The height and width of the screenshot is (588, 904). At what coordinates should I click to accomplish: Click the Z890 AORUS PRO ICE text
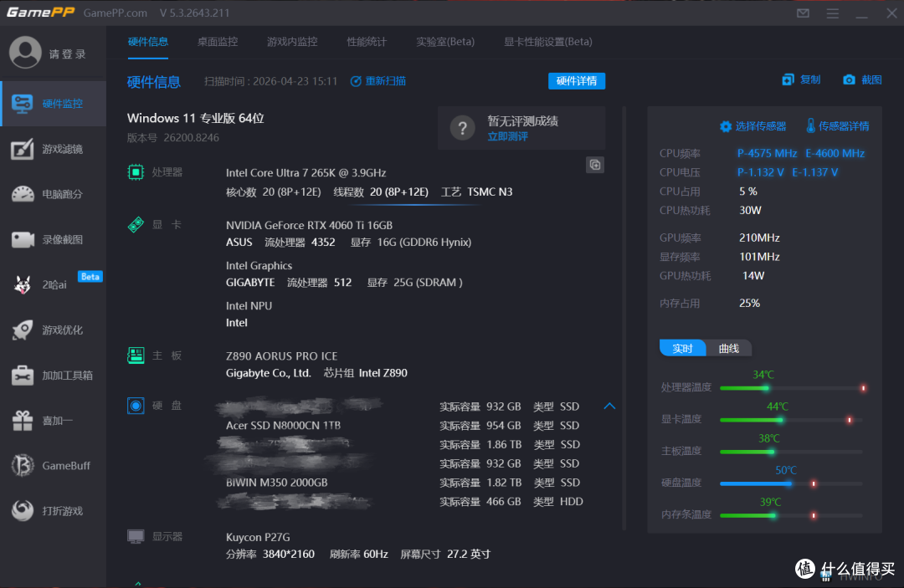281,356
